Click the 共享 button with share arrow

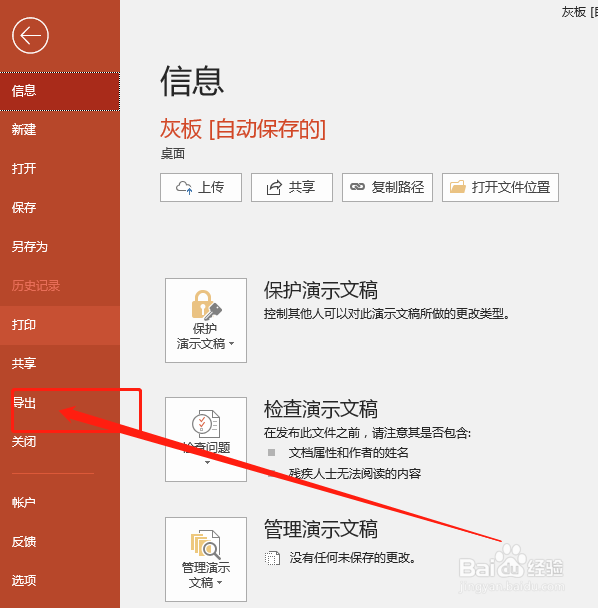click(292, 188)
